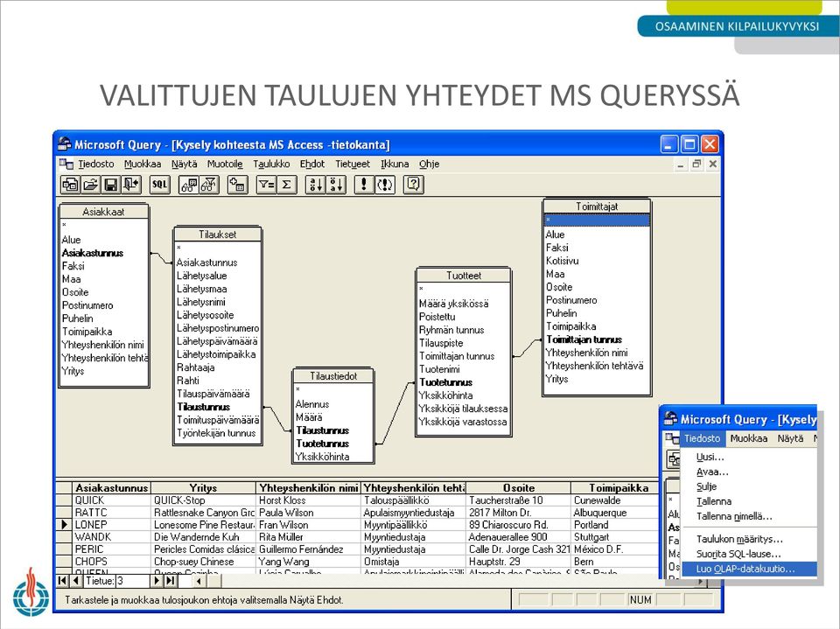This screenshot has height=629, width=840.
Task: Choose Avaa... in the Tiedosto dropdown
Action: (712, 472)
